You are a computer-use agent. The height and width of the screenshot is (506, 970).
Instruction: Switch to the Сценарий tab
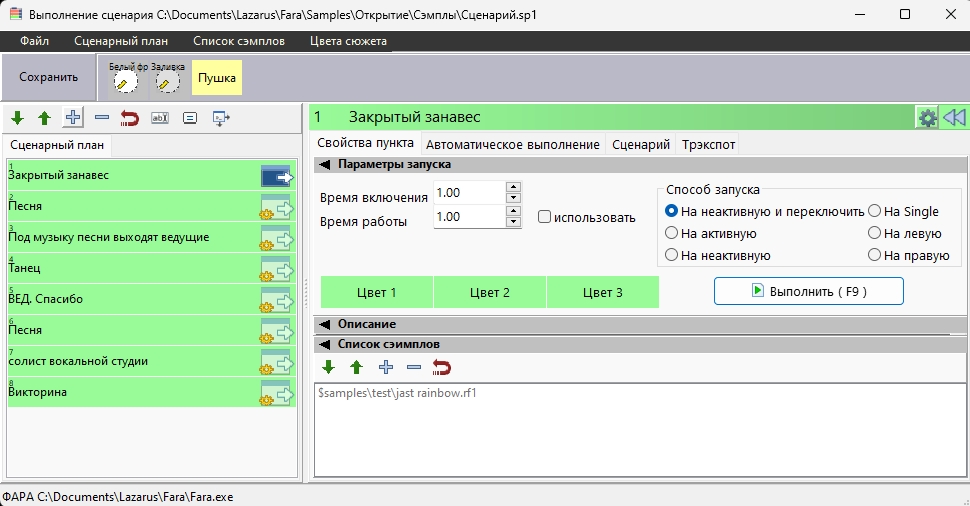point(641,144)
